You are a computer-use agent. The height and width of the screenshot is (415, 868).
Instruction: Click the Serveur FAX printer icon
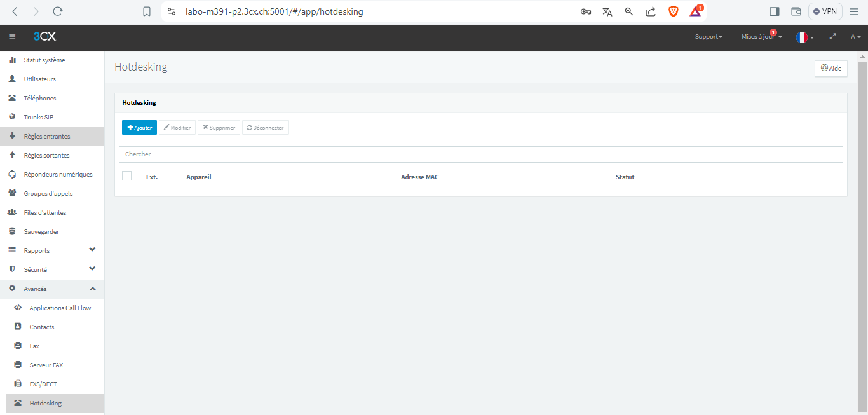[x=18, y=365]
